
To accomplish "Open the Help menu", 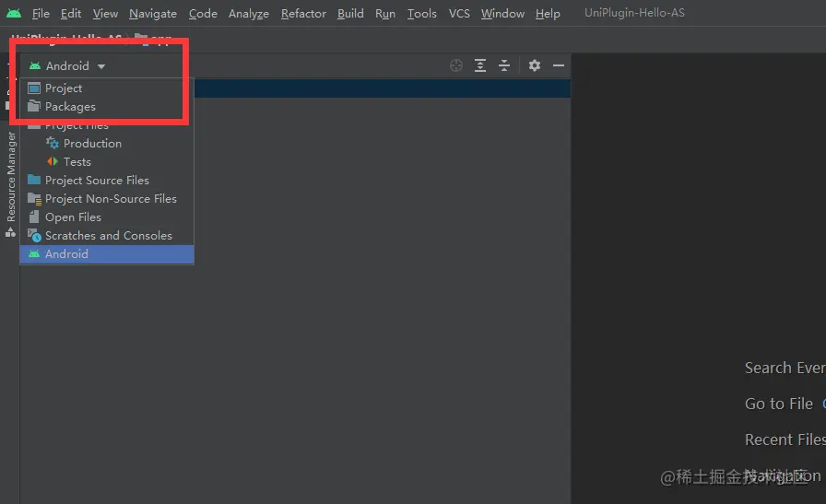I will [548, 13].
